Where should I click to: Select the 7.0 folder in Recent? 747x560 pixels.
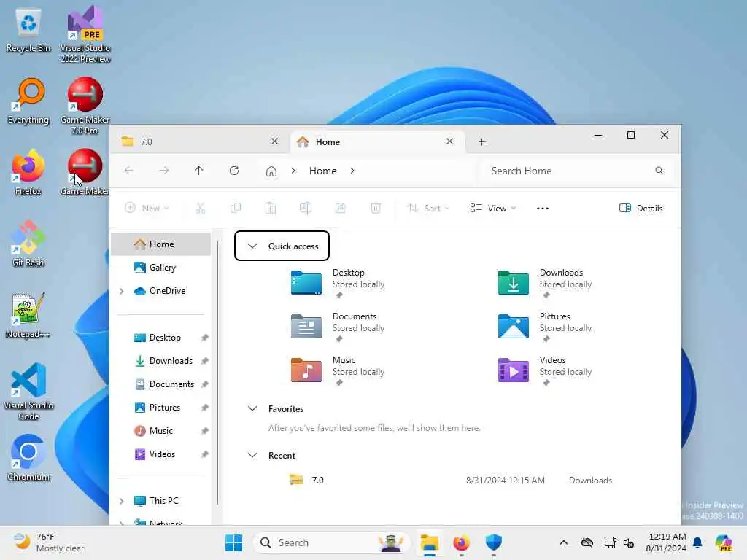[450, 480]
